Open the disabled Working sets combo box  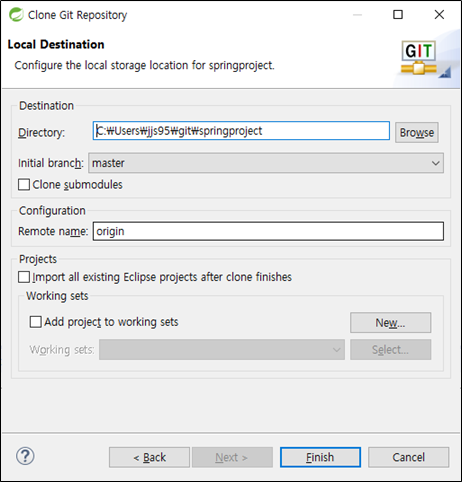222,350
